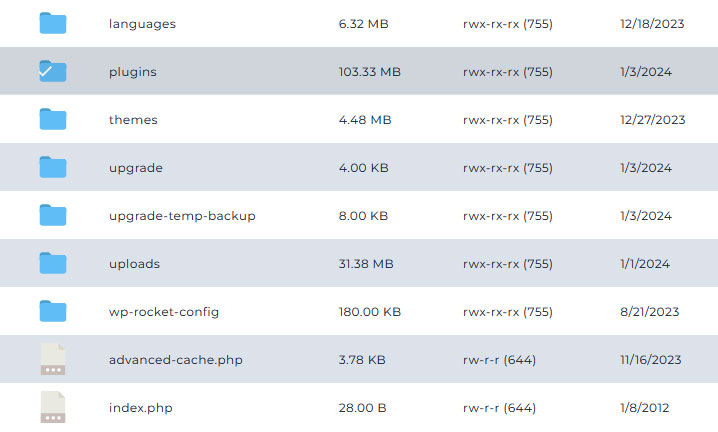Click the index.php file name
This screenshot has width=718, height=432.
click(x=141, y=408)
